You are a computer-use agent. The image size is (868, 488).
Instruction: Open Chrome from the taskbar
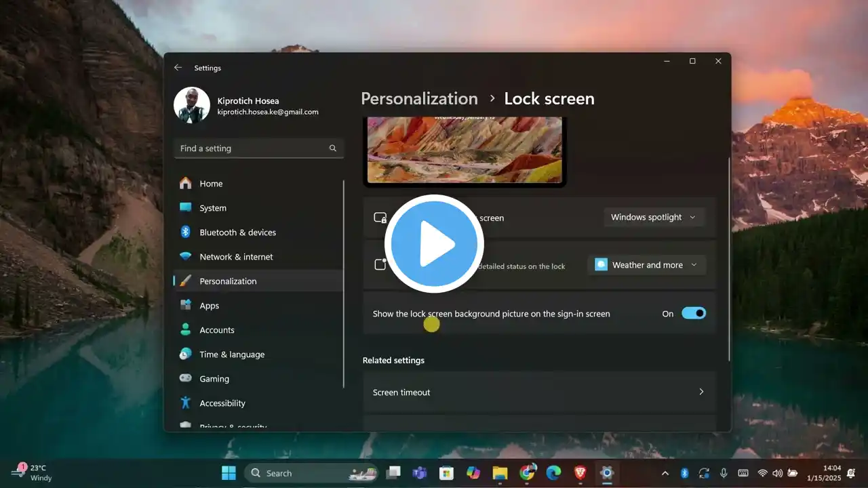click(527, 473)
